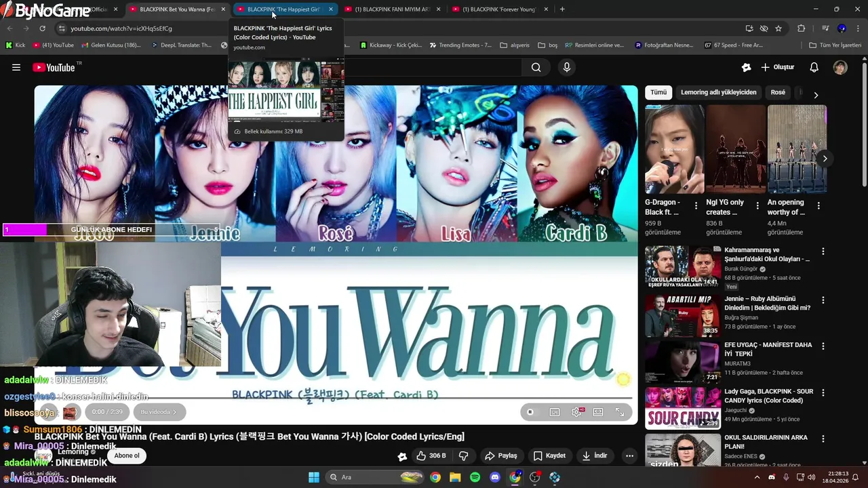The image size is (868, 488).
Task: Open the player settings gear
Action: click(576, 411)
